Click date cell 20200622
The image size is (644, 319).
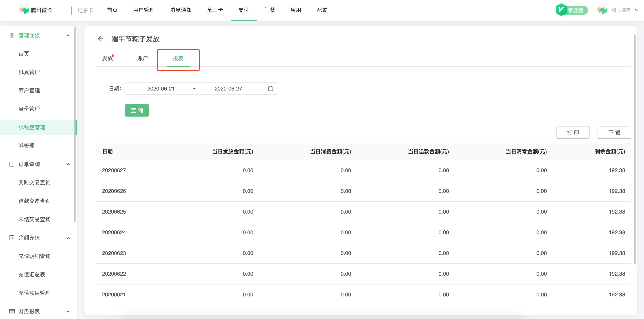coord(114,274)
